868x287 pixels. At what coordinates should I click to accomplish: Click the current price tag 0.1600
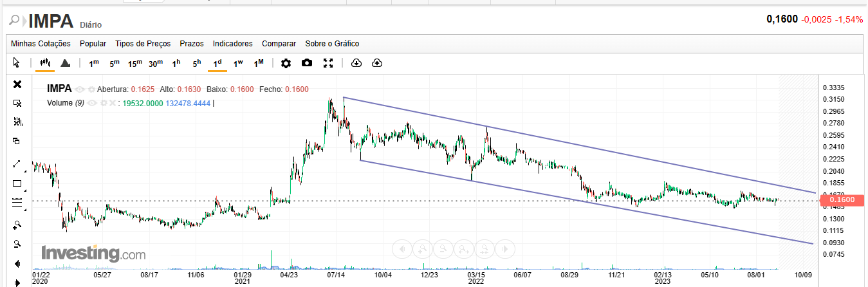click(842, 201)
